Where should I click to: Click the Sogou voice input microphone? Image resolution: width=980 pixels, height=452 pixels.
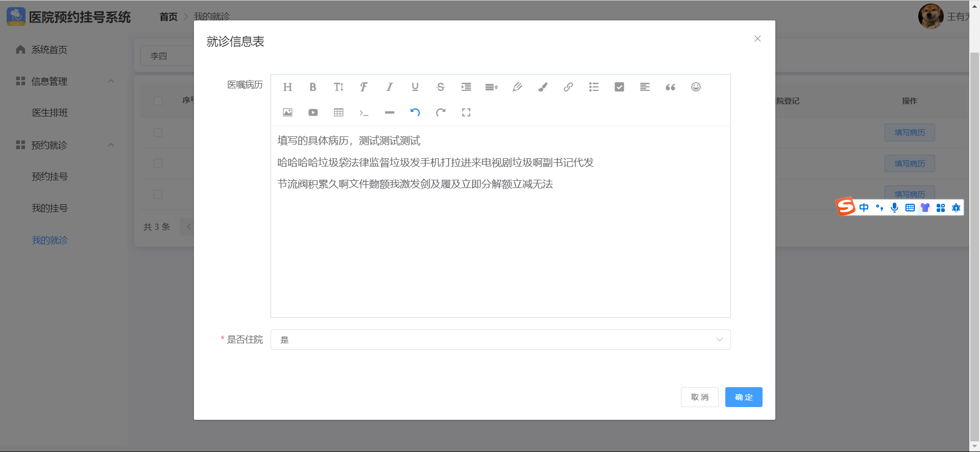pyautogui.click(x=894, y=207)
